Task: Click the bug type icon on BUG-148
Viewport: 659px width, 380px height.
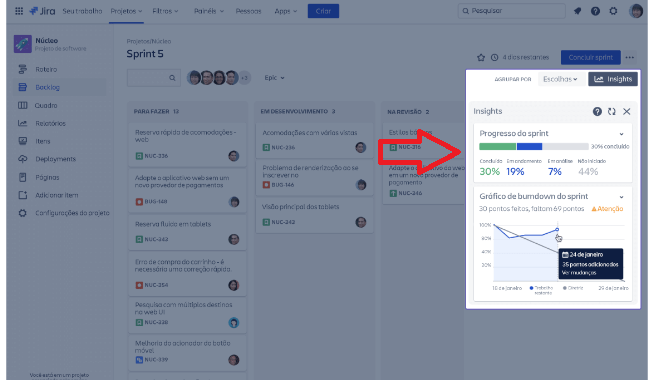Action: [139, 202]
